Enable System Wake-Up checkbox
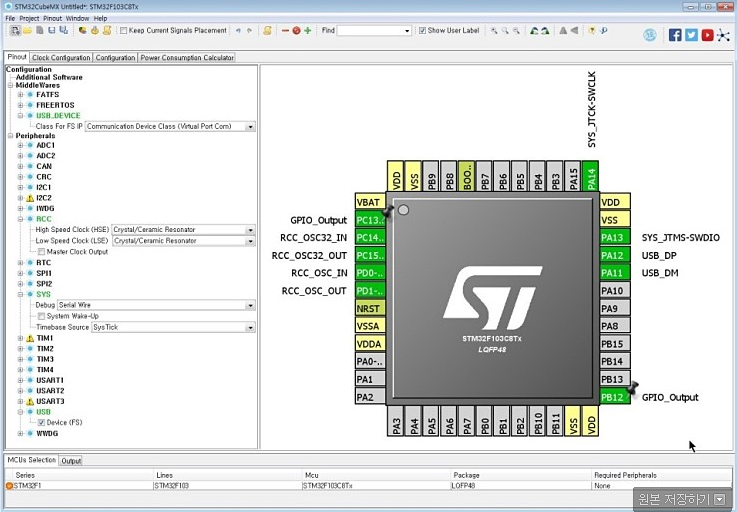Viewport: 737px width, 512px height. tap(41, 316)
